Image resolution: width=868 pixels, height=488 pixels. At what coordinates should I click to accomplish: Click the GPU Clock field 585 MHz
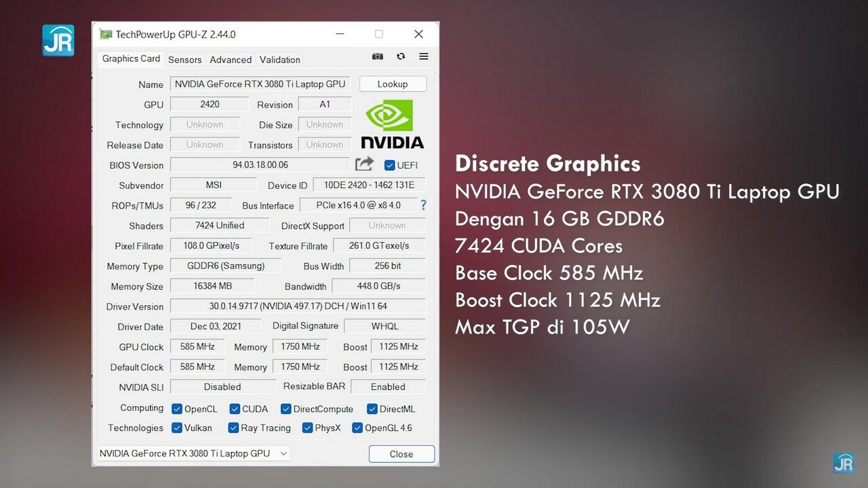[197, 347]
